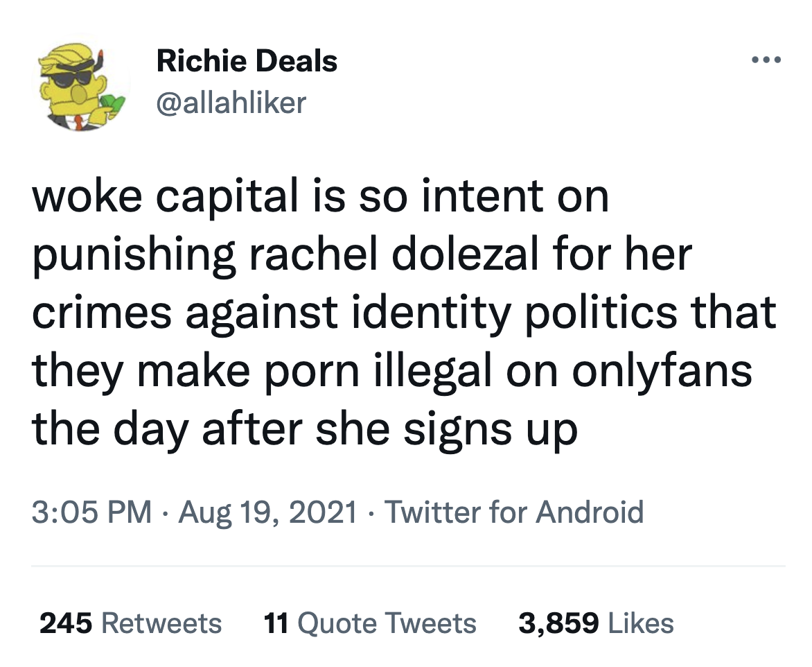Open Richie Deals' profile by clicking the name

(247, 60)
